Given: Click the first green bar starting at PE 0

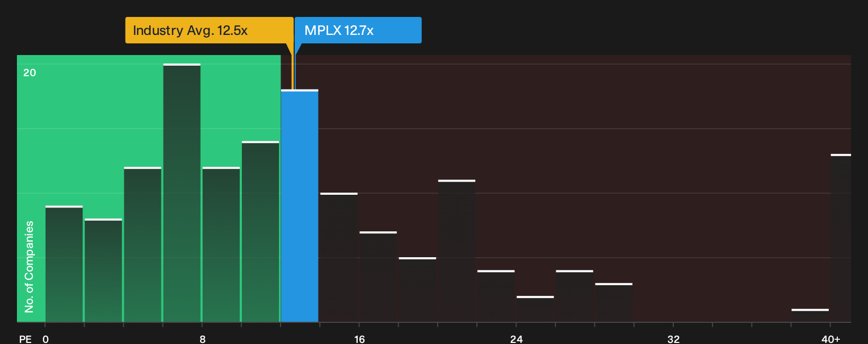Looking at the screenshot, I should [x=64, y=264].
